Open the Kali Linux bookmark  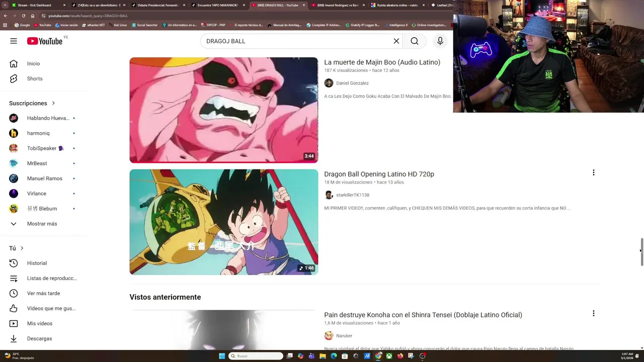118,25
